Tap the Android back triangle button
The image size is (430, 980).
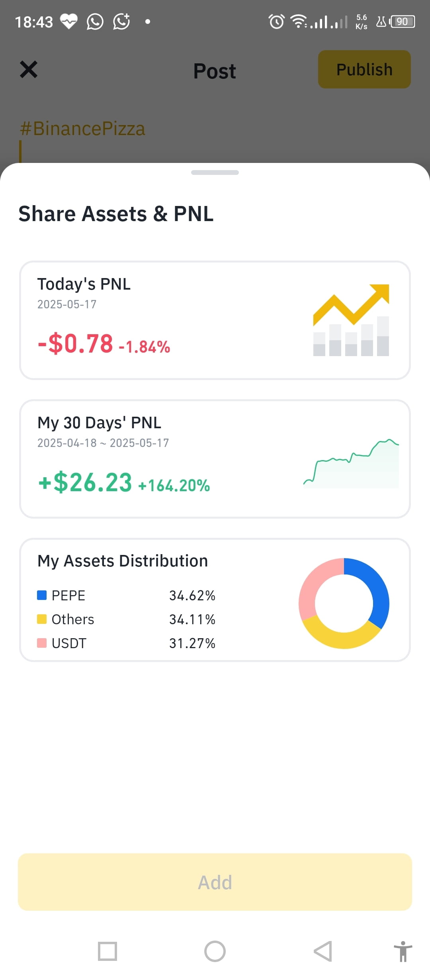pyautogui.click(x=323, y=951)
